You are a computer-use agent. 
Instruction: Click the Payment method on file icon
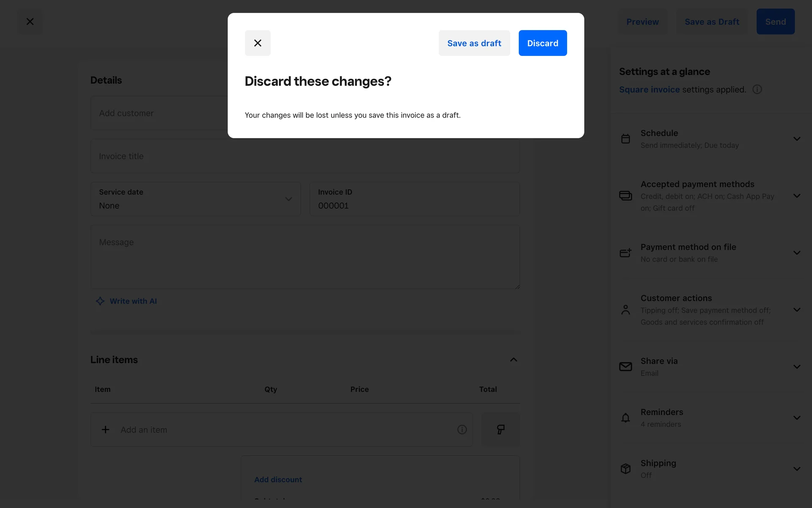point(625,253)
